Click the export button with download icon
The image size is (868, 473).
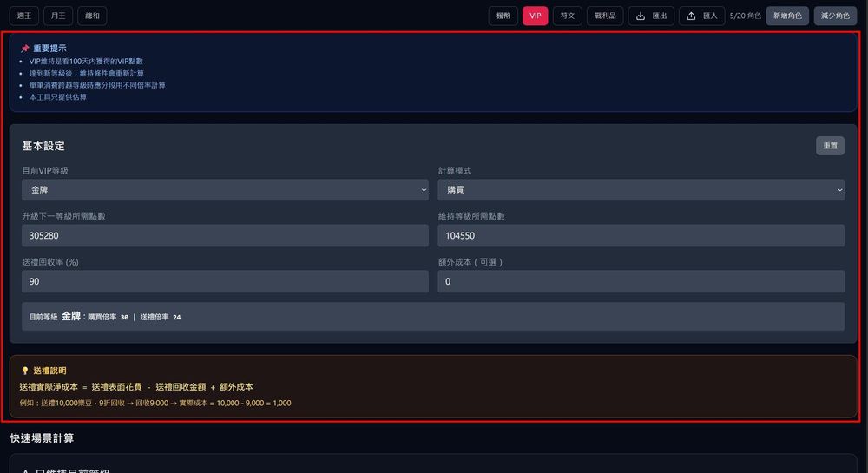[x=651, y=16]
